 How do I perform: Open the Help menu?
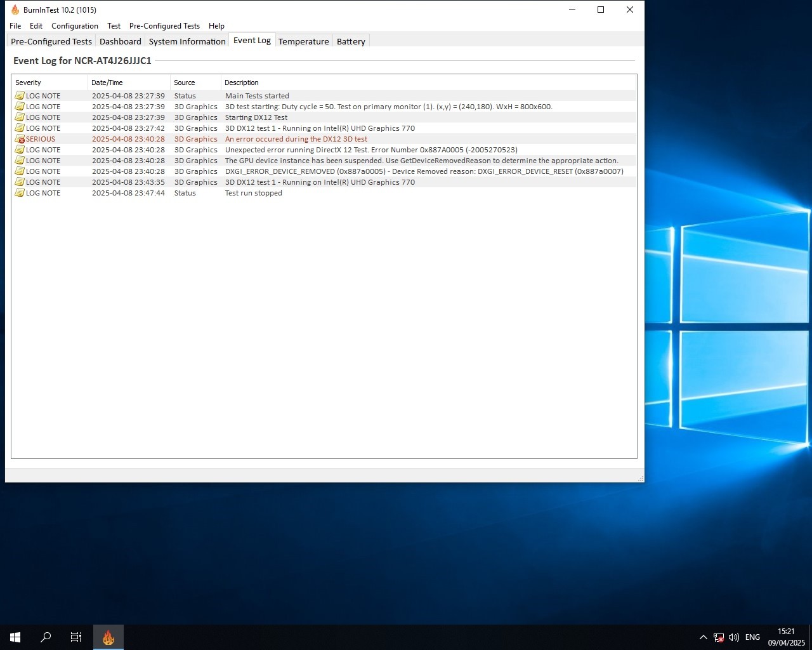216,26
